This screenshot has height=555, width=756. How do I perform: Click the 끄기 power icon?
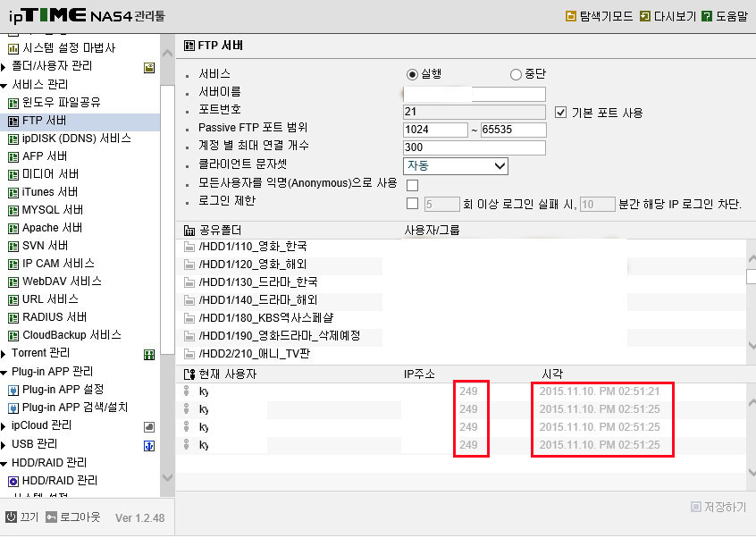(x=11, y=517)
